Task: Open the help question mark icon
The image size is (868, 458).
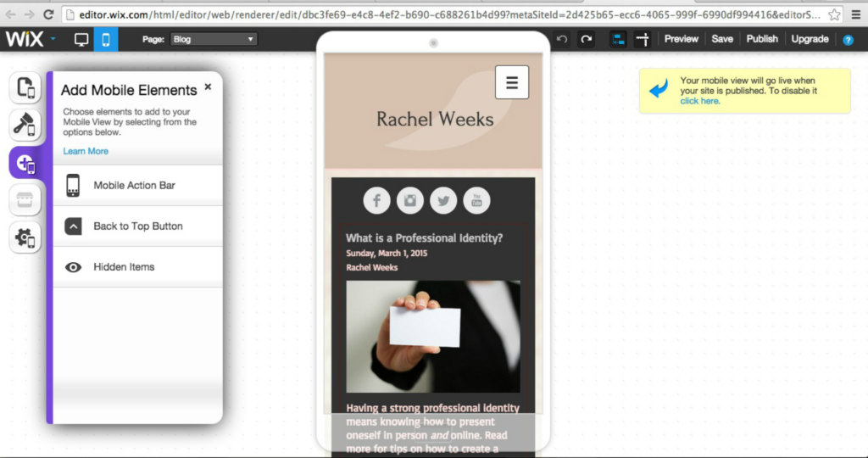Action: (x=848, y=39)
